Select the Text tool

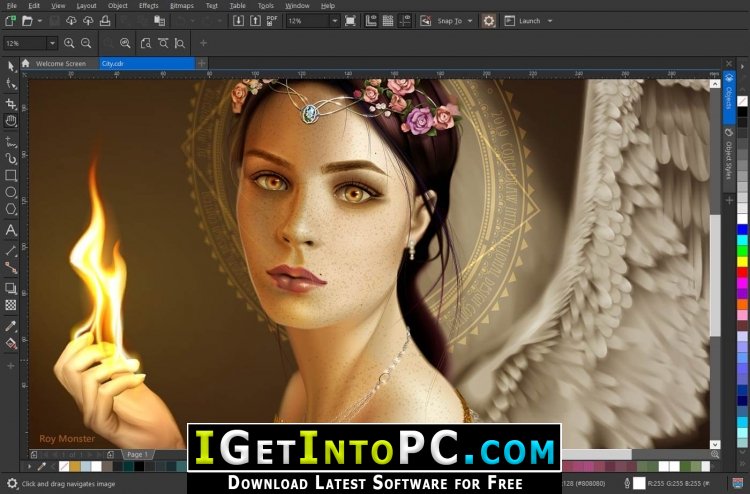pos(11,230)
